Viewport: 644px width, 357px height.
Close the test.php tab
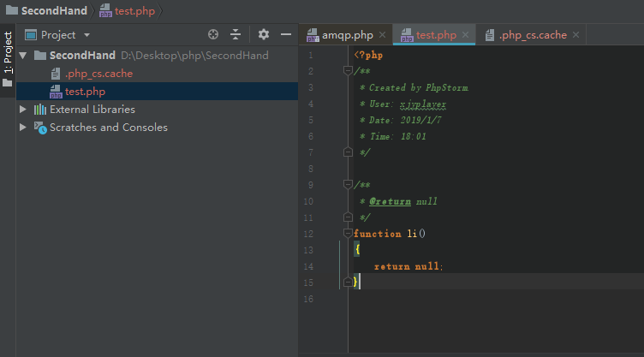click(x=465, y=35)
